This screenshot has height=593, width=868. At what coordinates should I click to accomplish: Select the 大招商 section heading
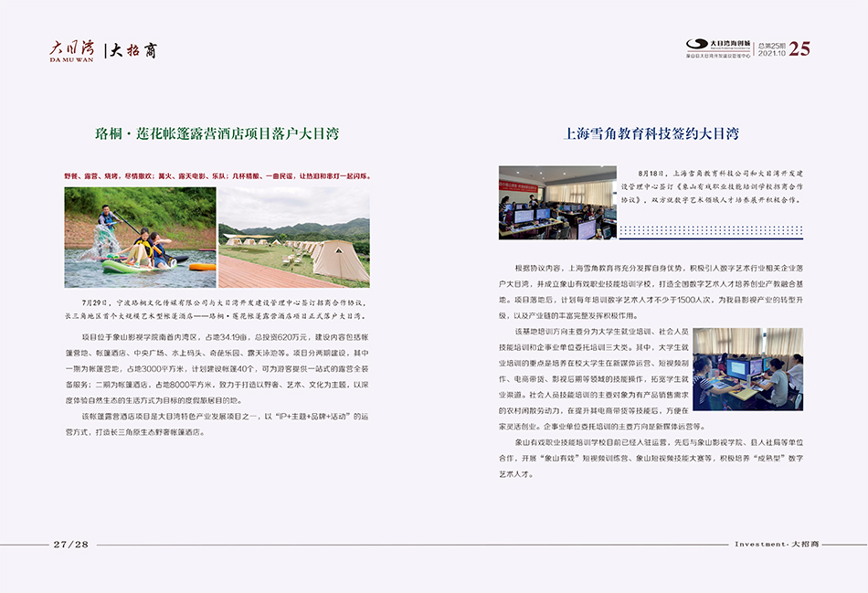[x=133, y=51]
